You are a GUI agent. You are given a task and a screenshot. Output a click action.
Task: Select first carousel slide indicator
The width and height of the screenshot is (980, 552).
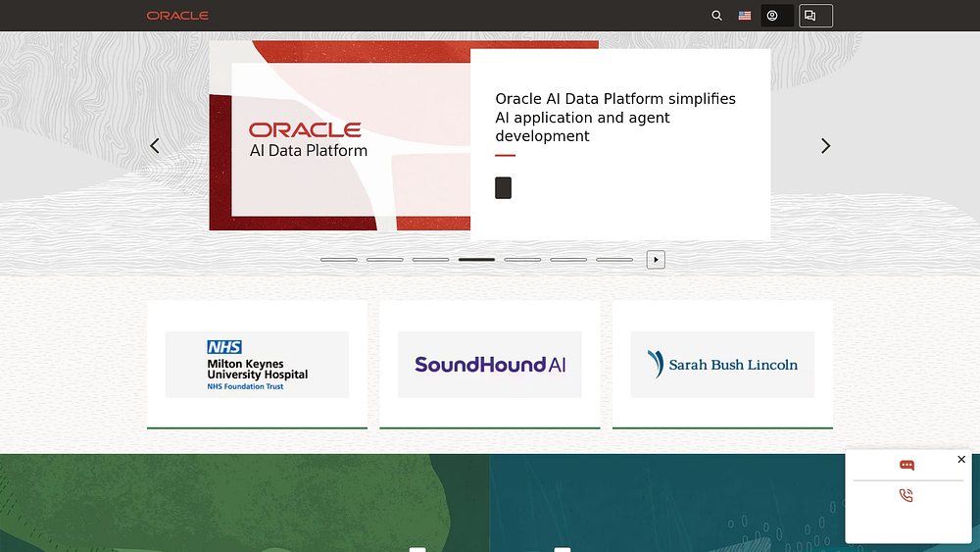pyautogui.click(x=339, y=260)
